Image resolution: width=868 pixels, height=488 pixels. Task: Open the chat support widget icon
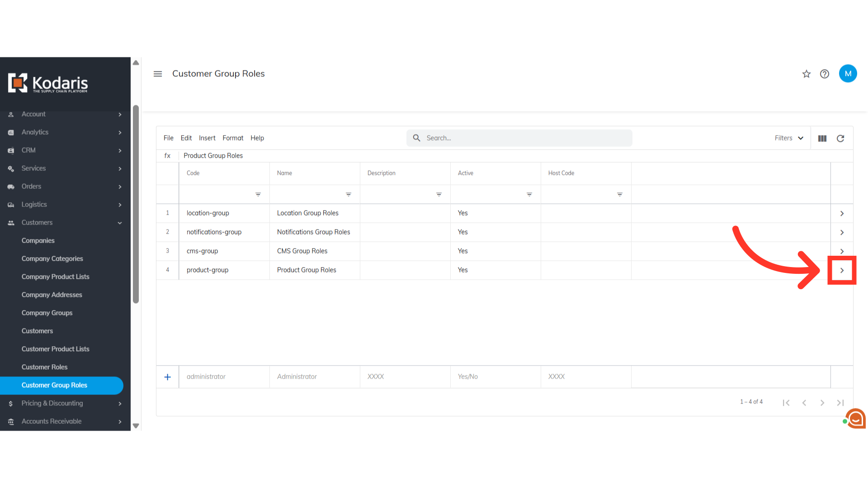coord(855,419)
